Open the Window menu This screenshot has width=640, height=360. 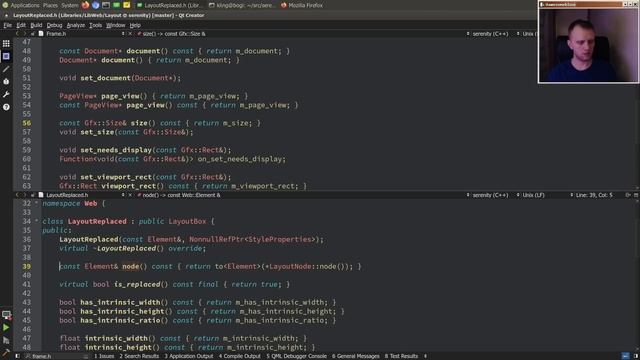click(116, 25)
